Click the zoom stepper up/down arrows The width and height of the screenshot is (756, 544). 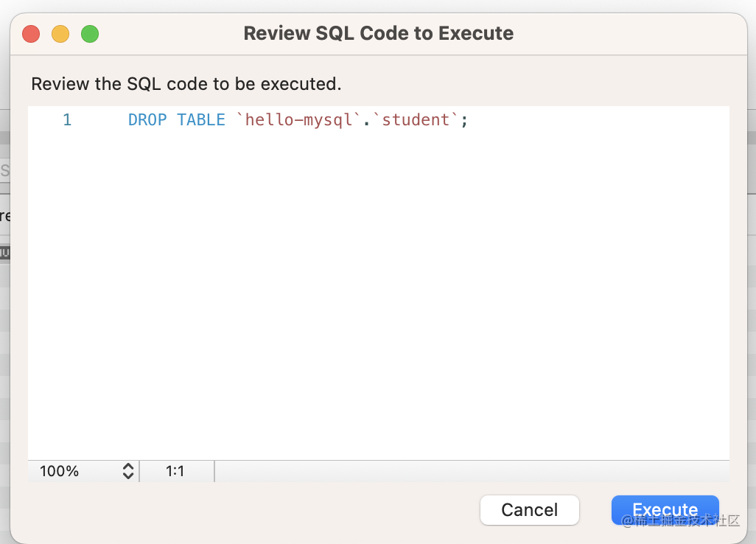[x=128, y=471]
